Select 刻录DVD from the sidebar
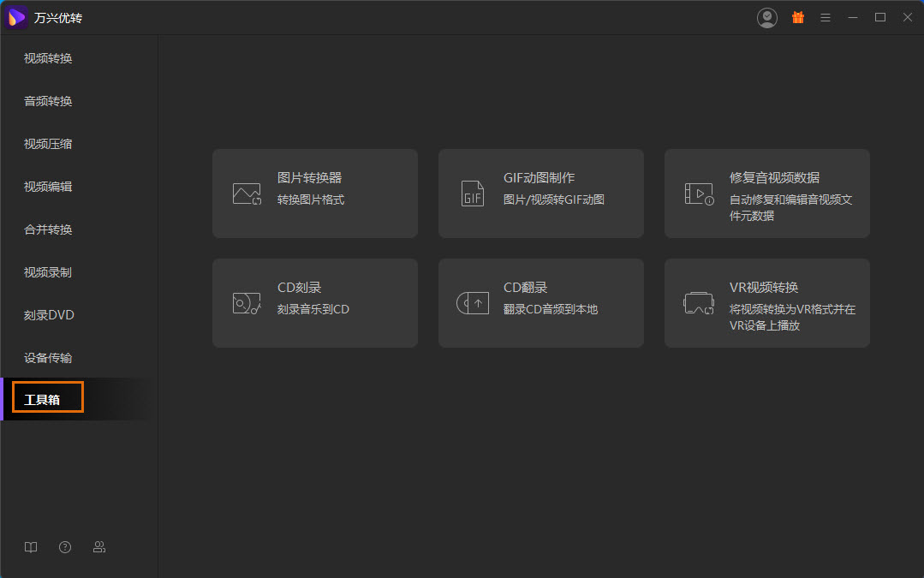 pyautogui.click(x=49, y=315)
